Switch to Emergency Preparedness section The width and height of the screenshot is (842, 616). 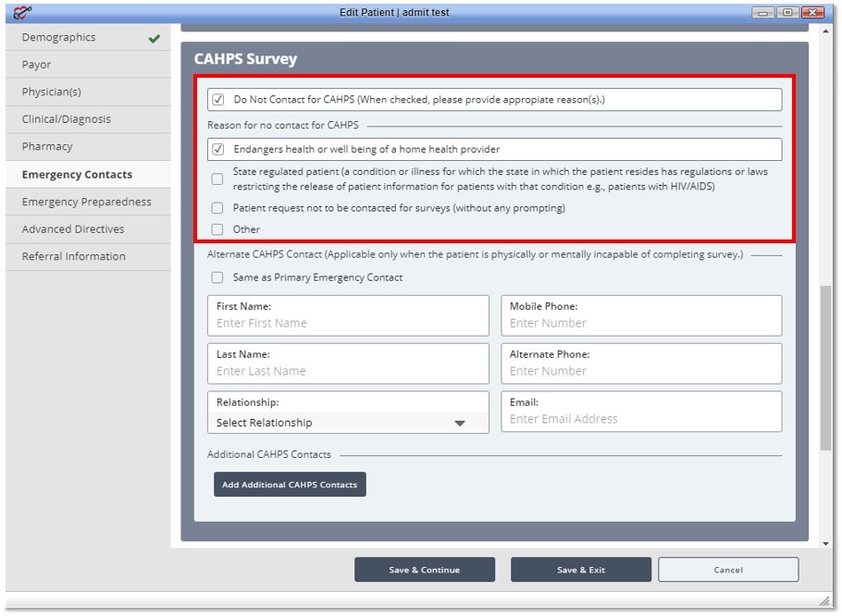[x=86, y=202]
